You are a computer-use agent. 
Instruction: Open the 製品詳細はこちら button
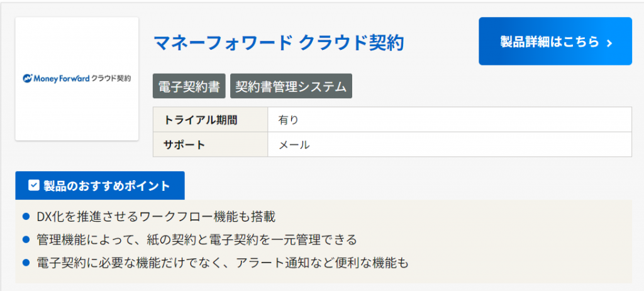coord(555,42)
